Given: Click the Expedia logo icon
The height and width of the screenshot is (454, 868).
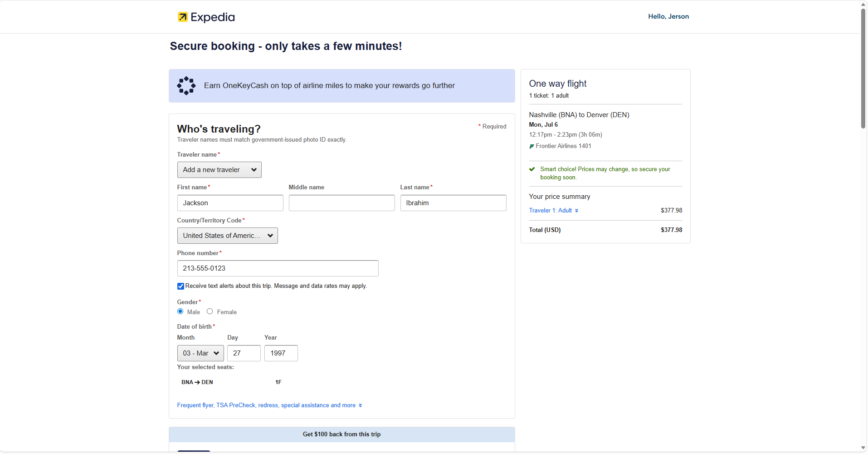Looking at the screenshot, I should coord(183,17).
